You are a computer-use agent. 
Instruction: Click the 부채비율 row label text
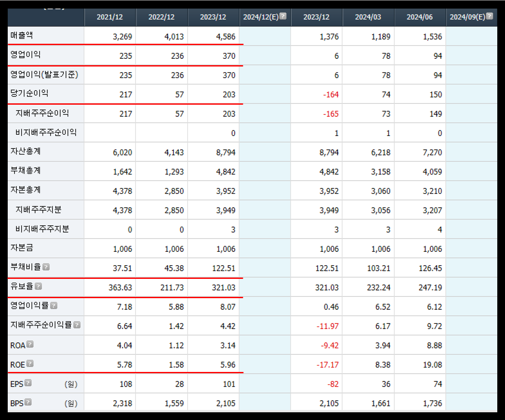pos(25,267)
